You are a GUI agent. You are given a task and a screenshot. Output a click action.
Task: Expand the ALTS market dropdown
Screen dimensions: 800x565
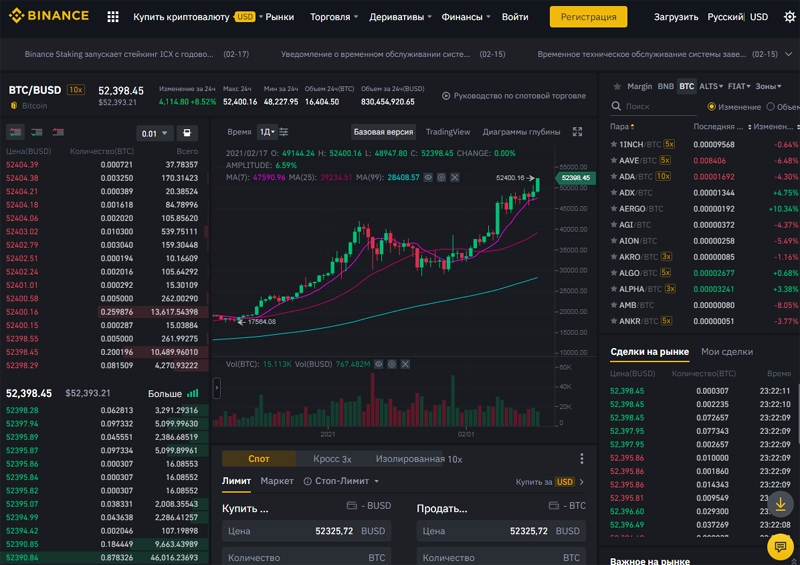[711, 87]
